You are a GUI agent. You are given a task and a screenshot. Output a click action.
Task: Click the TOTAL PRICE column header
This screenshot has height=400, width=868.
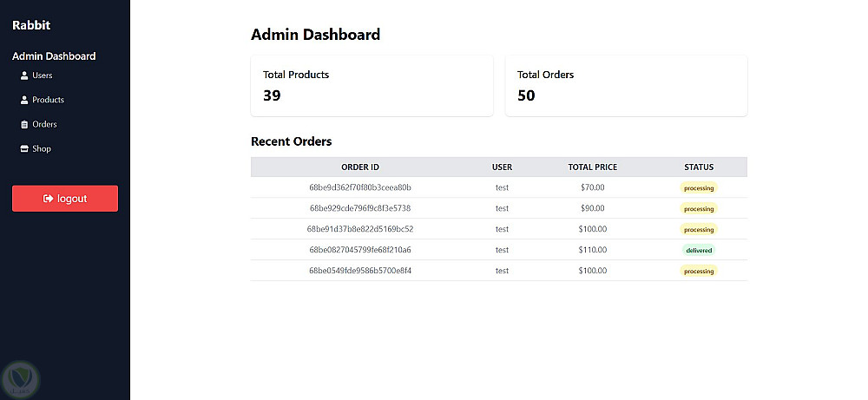tap(593, 167)
